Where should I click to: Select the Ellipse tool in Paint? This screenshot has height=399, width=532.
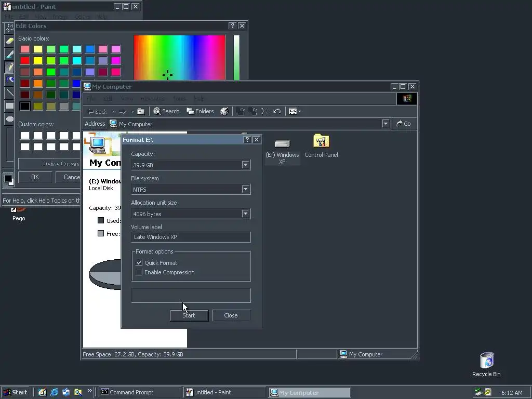tap(9, 119)
